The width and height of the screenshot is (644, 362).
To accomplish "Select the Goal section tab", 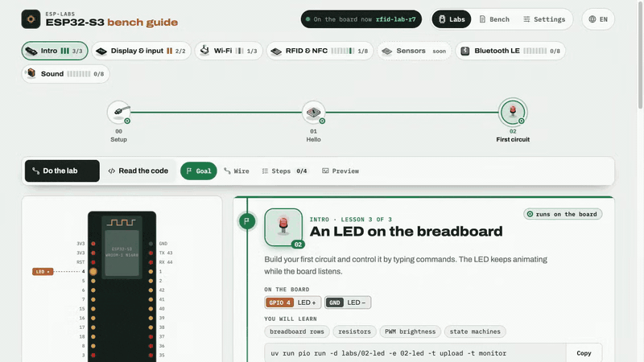I will coord(199,171).
